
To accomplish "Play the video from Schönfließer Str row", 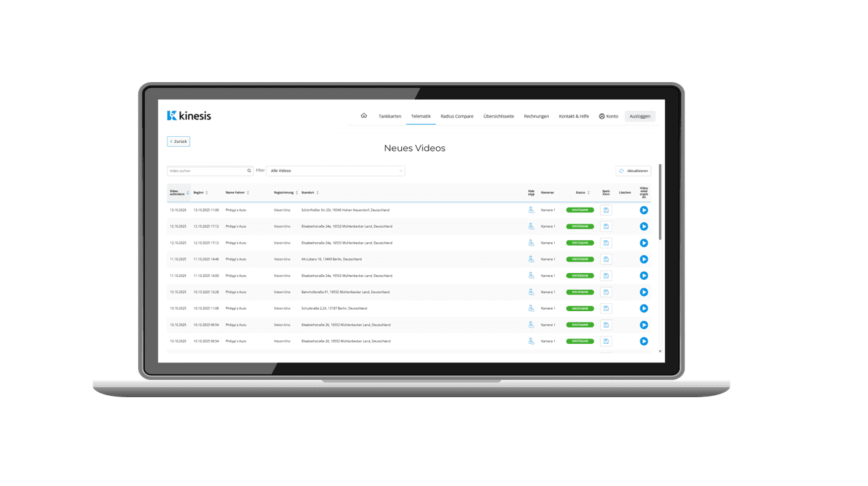I will click(x=644, y=210).
